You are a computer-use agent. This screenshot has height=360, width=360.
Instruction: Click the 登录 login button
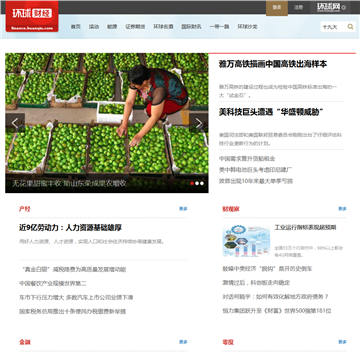[277, 7]
